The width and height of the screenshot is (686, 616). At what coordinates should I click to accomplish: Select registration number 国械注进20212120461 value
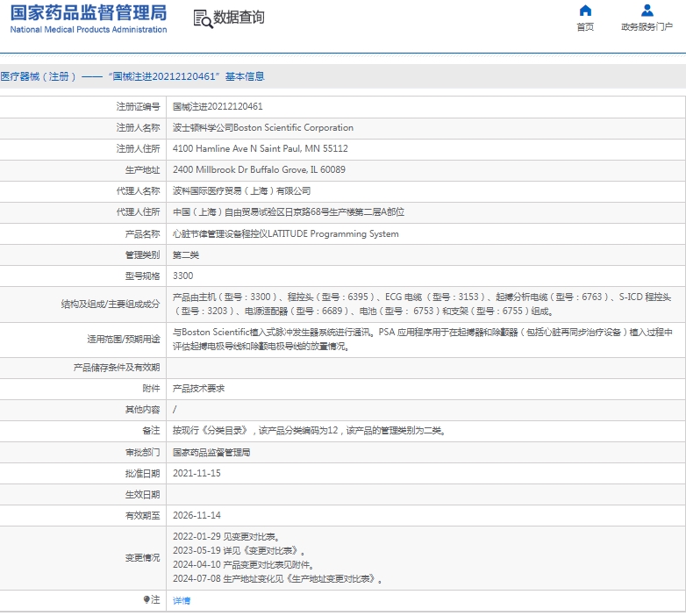click(x=218, y=106)
